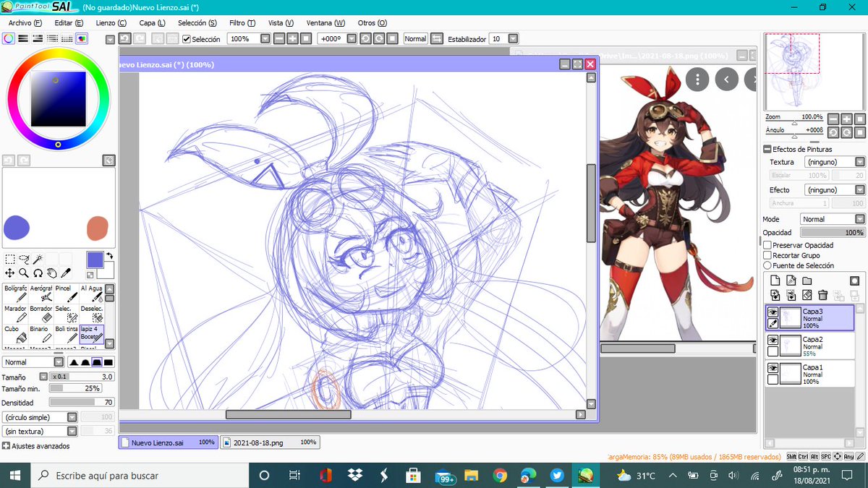Image resolution: width=868 pixels, height=488 pixels.
Task: Open the Lienzo menu
Action: coord(111,23)
